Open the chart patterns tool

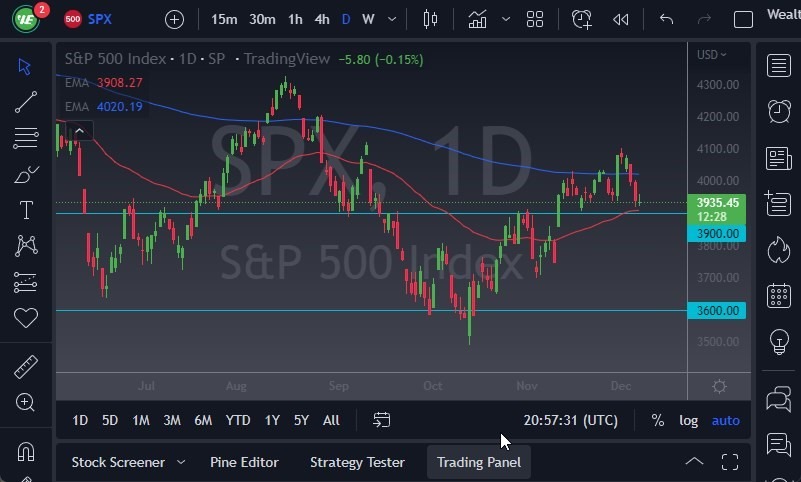pyautogui.click(x=26, y=246)
